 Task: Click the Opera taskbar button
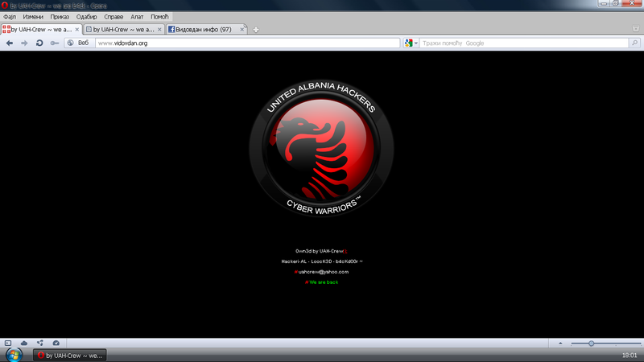70,356
